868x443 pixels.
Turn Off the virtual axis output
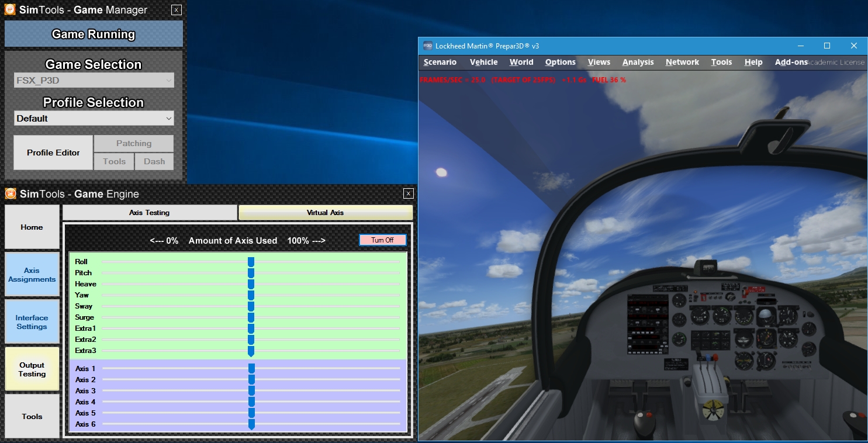382,240
